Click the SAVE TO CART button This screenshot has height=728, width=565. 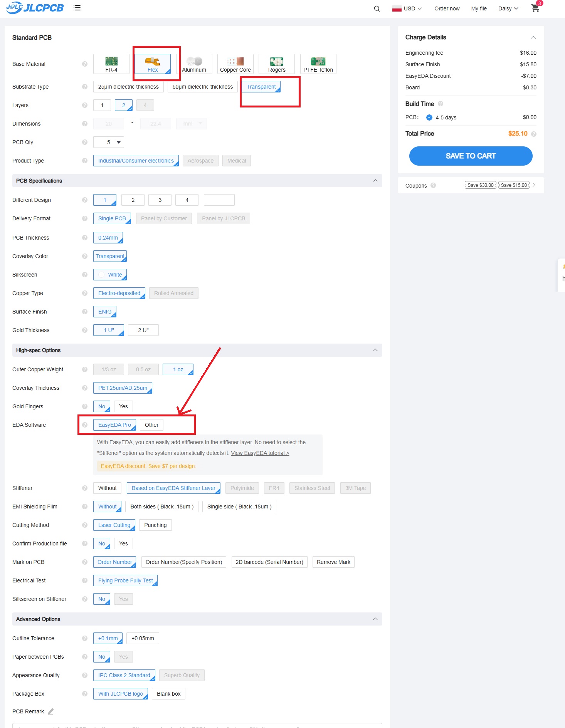[471, 156]
